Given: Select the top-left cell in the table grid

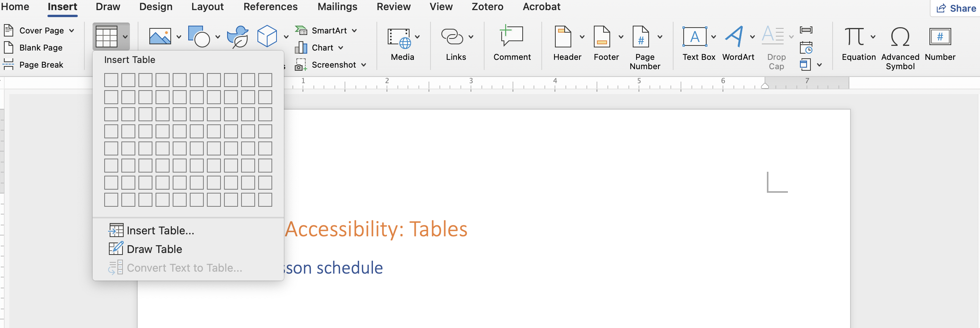Looking at the screenshot, I should coord(111,80).
